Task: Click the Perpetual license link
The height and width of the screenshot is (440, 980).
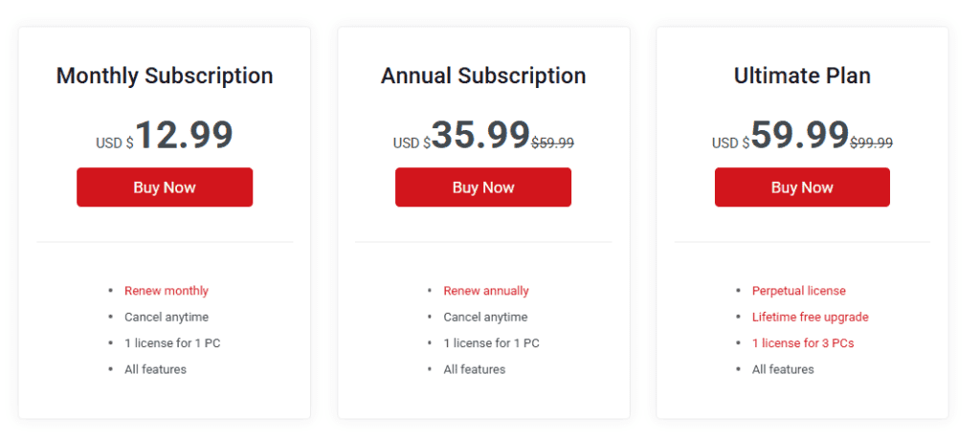Action: click(799, 291)
